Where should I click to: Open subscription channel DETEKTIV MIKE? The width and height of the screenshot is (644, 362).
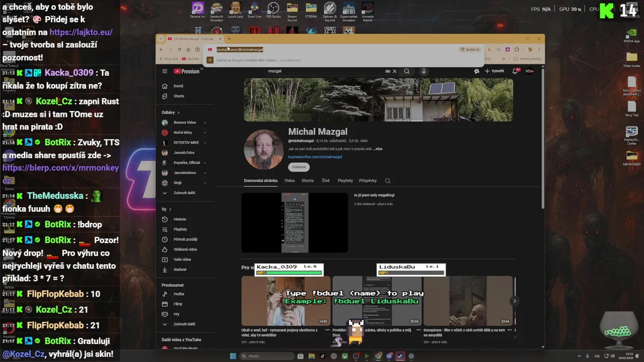(x=186, y=143)
